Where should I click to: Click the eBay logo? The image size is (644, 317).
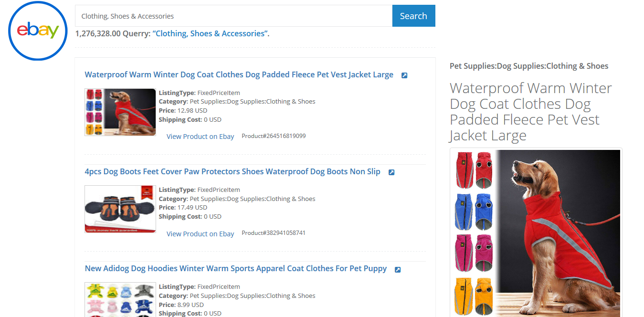(38, 31)
